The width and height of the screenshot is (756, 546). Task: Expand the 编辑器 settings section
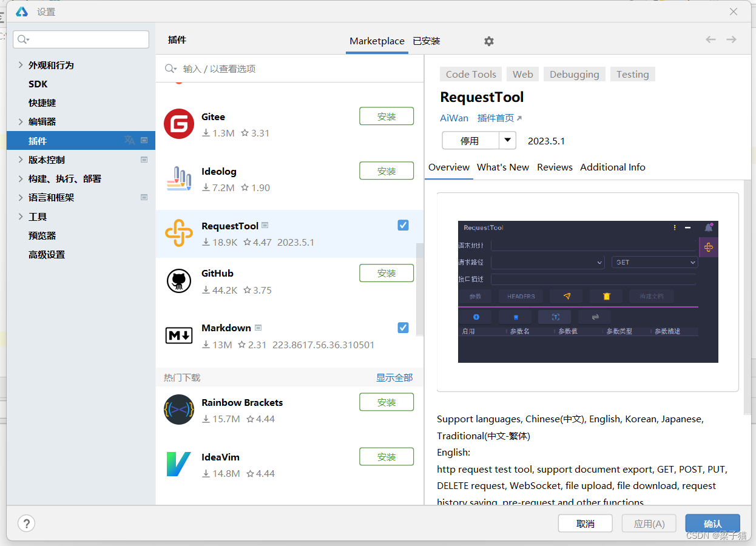tap(21, 121)
